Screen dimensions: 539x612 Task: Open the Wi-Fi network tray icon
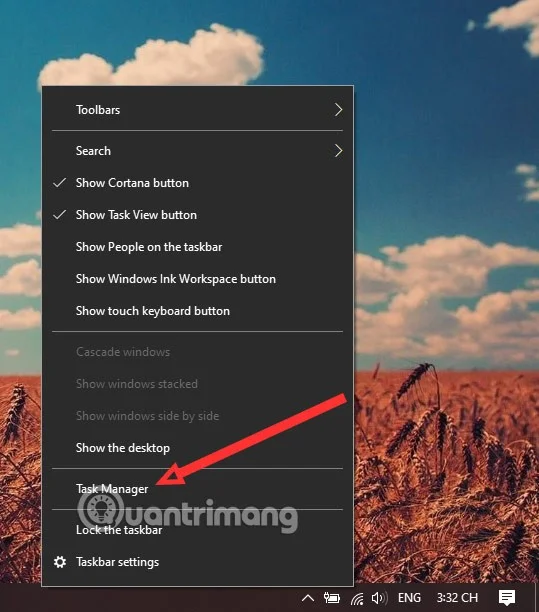coord(357,598)
